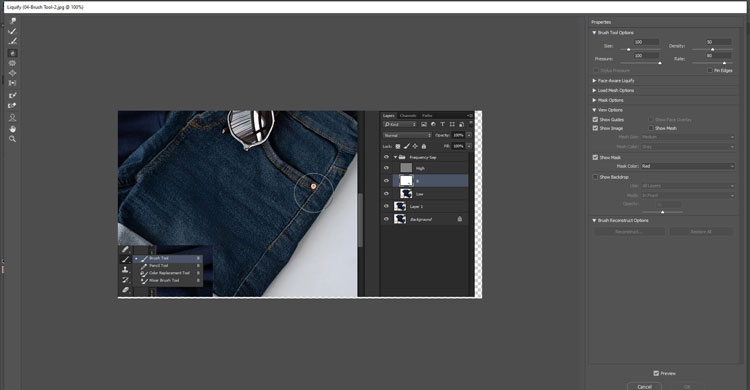This screenshot has height=390, width=750.
Task: Select the Twirl Clockwise tool
Action: 12,53
